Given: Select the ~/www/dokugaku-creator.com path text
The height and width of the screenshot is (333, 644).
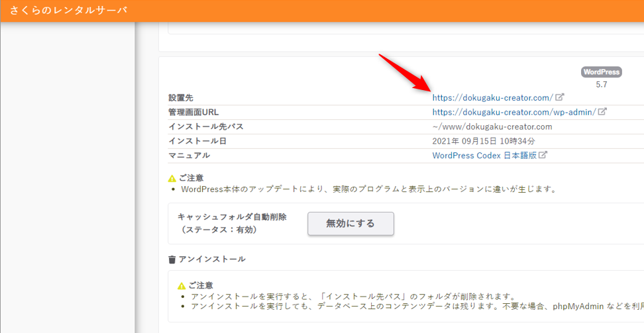Looking at the screenshot, I should coord(492,126).
